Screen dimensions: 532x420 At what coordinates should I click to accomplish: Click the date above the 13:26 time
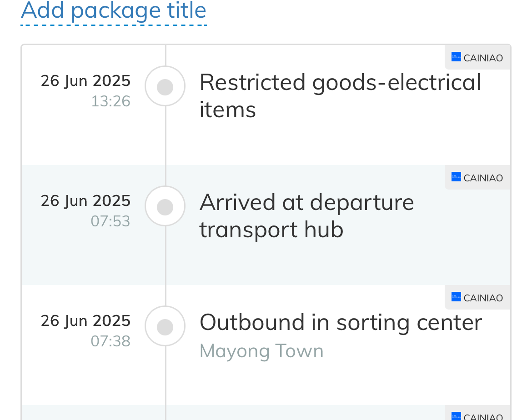[x=85, y=81]
